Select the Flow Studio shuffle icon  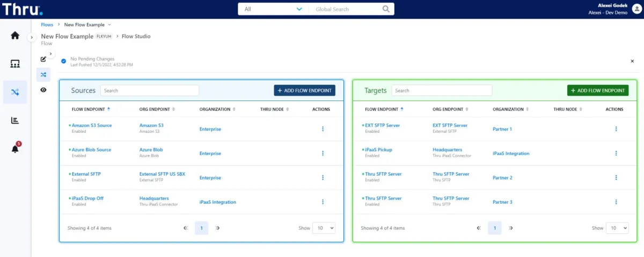pyautogui.click(x=43, y=75)
